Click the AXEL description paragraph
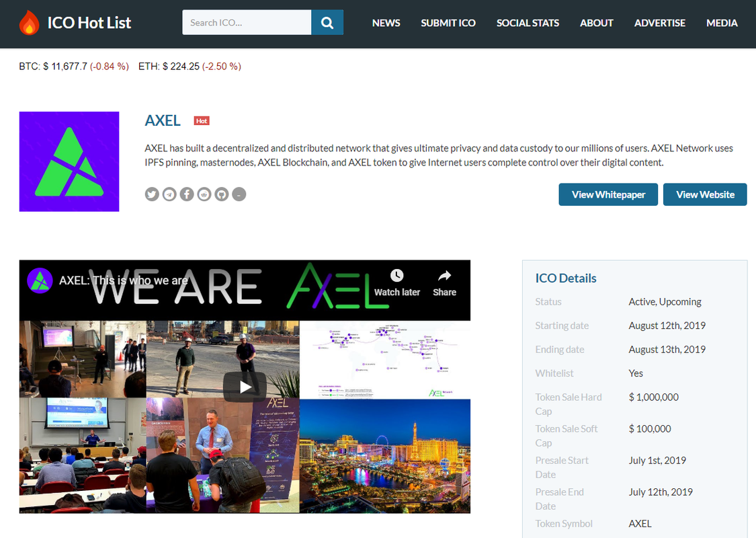The height and width of the screenshot is (538, 756). coord(439,155)
